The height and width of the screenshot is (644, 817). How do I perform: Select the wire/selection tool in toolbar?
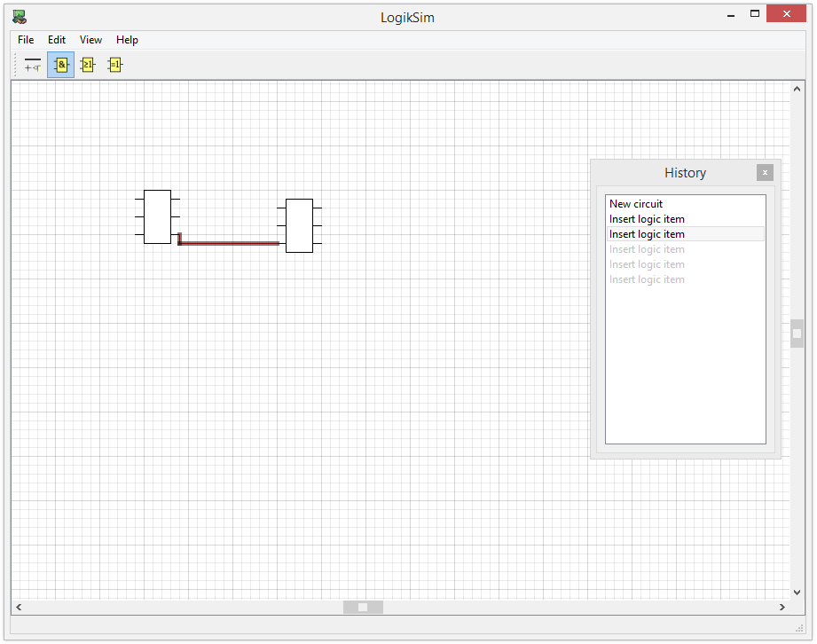click(x=33, y=65)
